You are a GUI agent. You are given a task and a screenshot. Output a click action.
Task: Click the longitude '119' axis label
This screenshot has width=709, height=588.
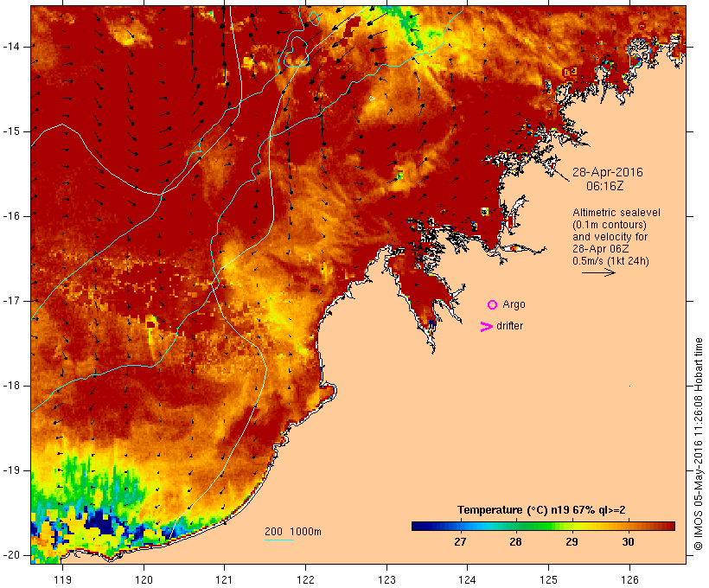coord(62,580)
